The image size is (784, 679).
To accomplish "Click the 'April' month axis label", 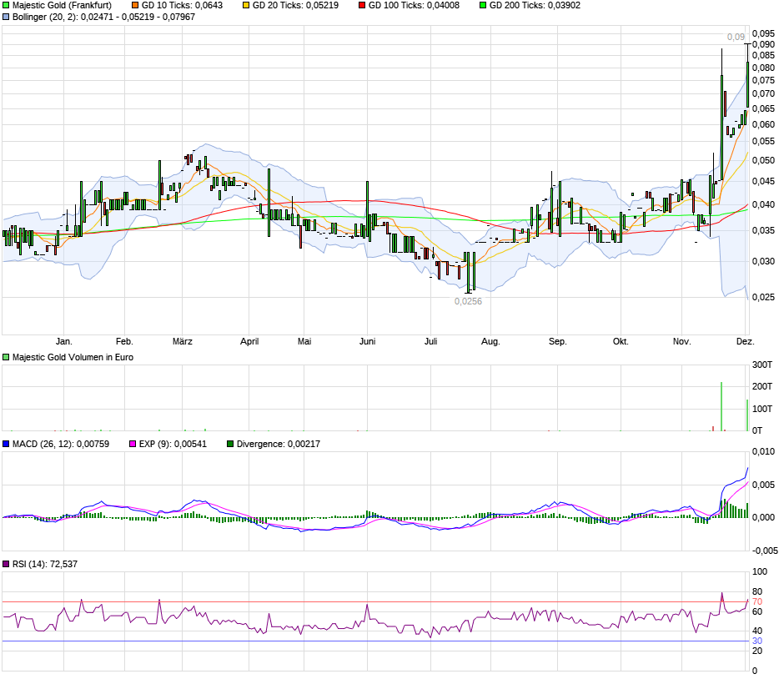I will click(x=249, y=341).
